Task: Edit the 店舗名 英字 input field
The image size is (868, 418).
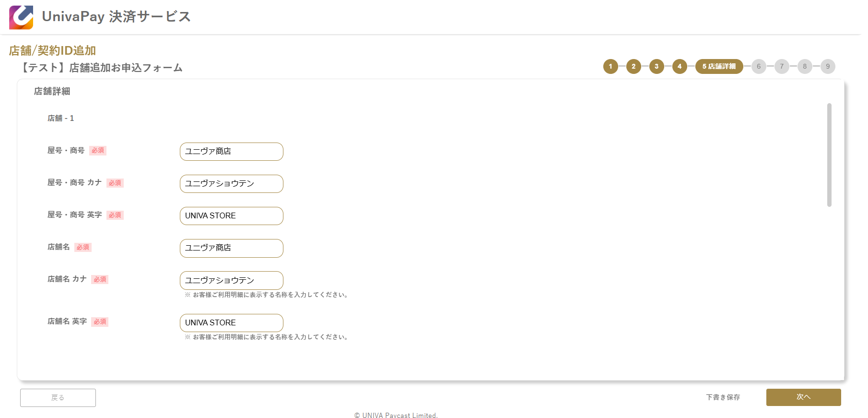Action: (x=232, y=323)
